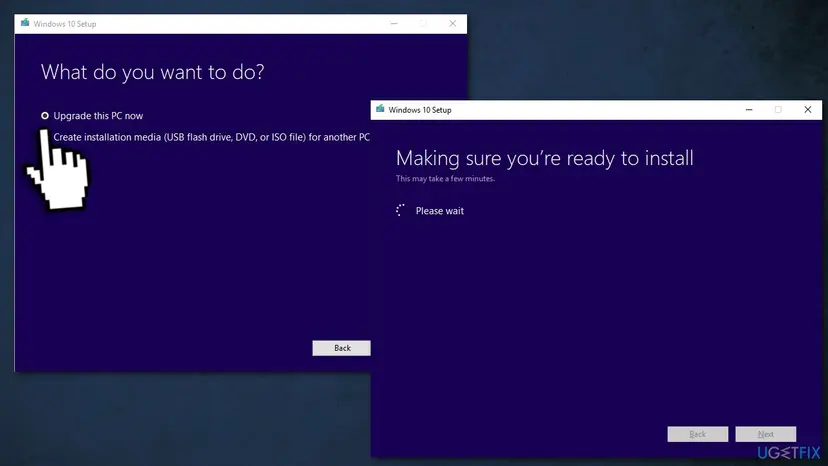Click the Setup icon in the front window's title bar

tap(380, 109)
